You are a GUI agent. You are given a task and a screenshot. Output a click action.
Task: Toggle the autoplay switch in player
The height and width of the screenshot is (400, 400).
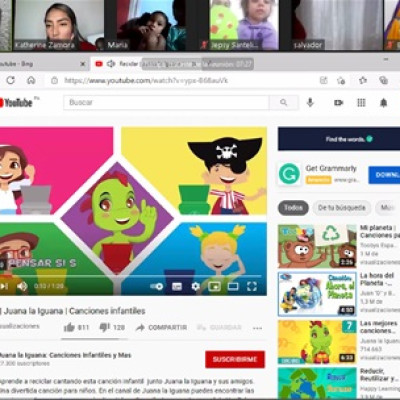[x=157, y=286]
